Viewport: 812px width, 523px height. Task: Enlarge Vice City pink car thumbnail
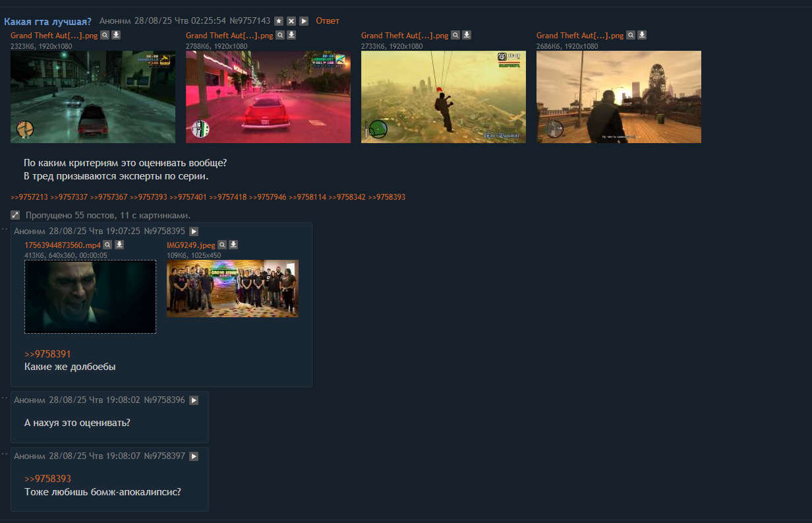pyautogui.click(x=268, y=97)
